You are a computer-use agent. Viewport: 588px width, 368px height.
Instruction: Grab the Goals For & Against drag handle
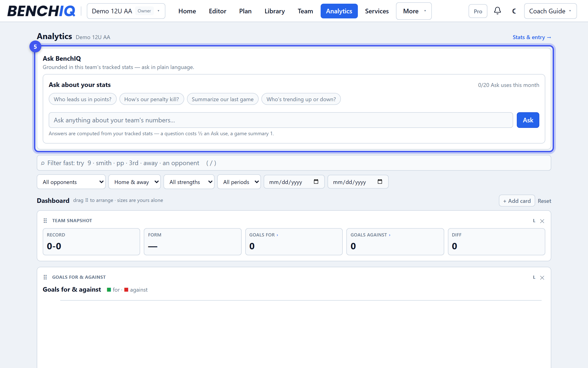pos(45,277)
